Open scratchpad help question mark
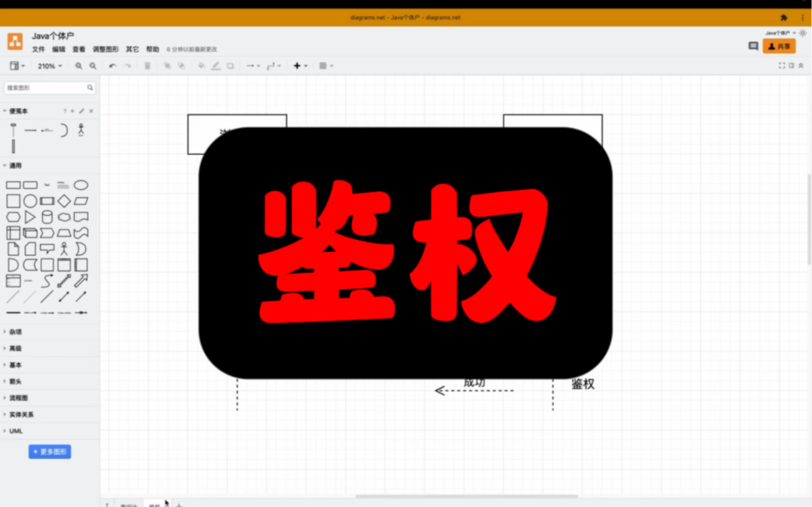 point(64,111)
